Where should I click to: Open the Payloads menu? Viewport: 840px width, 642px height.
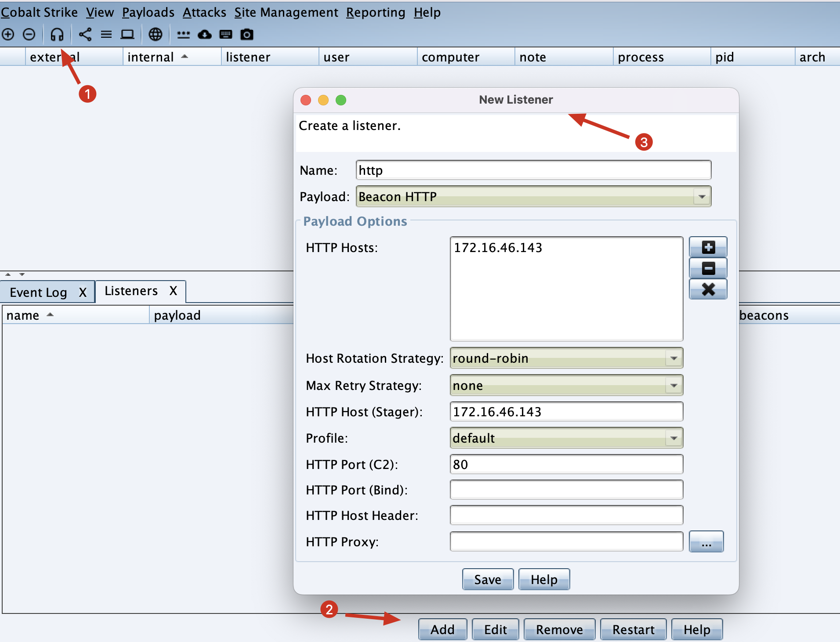point(148,12)
